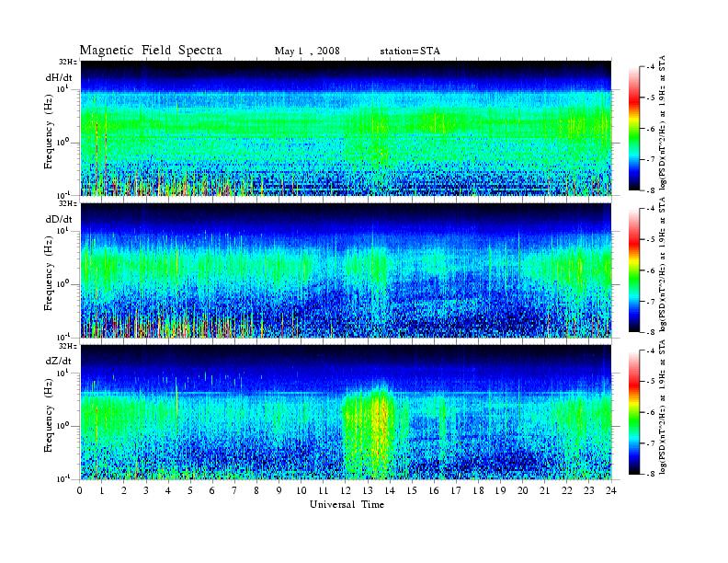
Task: Click hour label 21 on Universal Time axis
Action: 544,490
